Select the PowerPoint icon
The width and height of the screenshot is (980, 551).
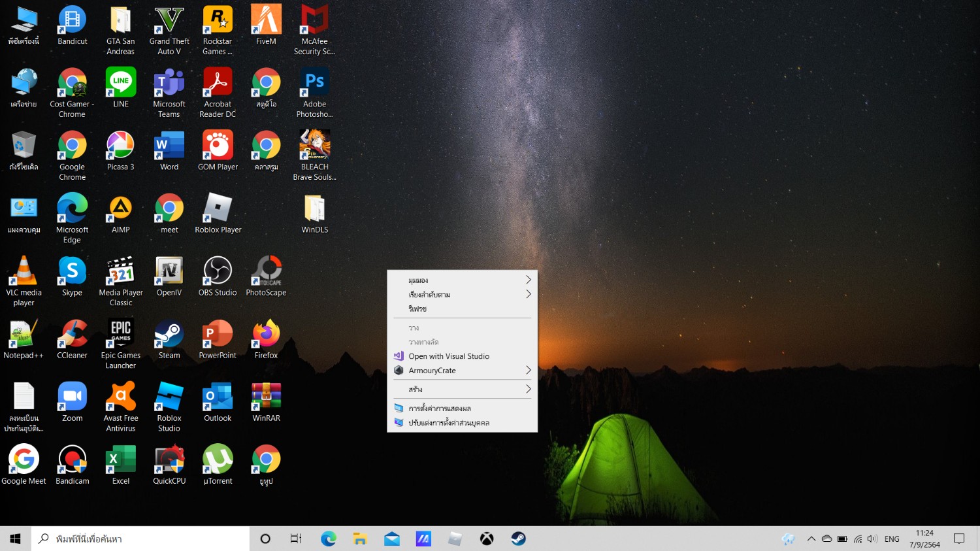pyautogui.click(x=218, y=339)
